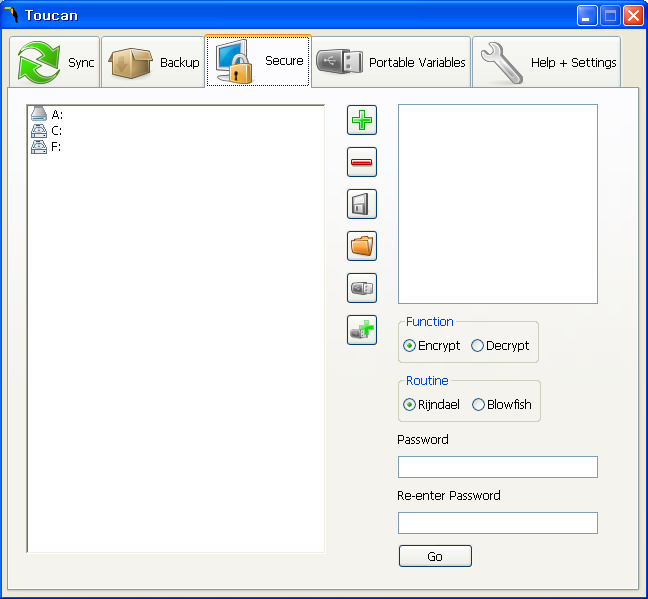Click the empty file list box above Function
648x599 pixels.
(498, 204)
